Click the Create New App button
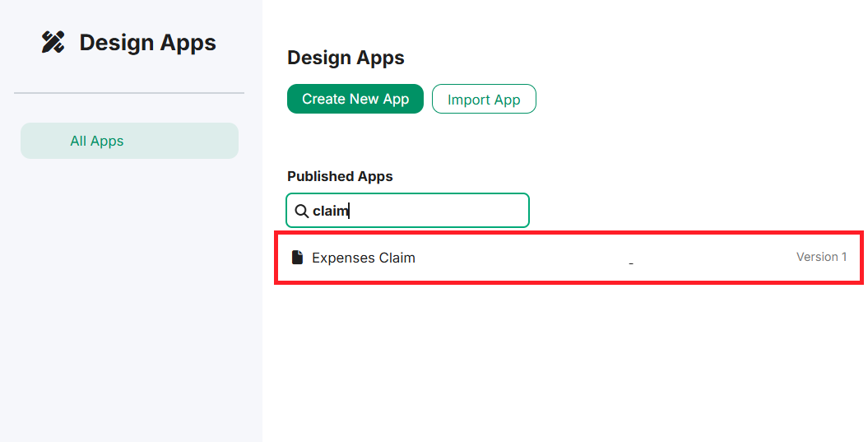Viewport: 868px width, 442px height. point(355,99)
